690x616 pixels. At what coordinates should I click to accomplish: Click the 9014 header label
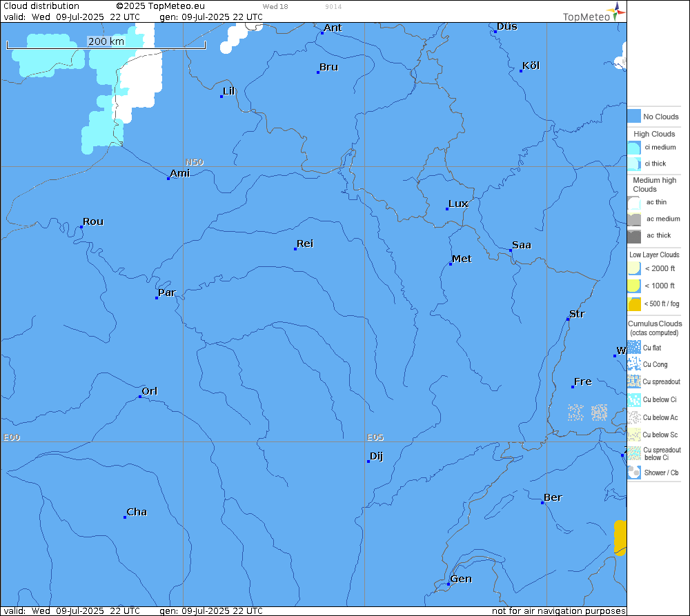coord(333,7)
